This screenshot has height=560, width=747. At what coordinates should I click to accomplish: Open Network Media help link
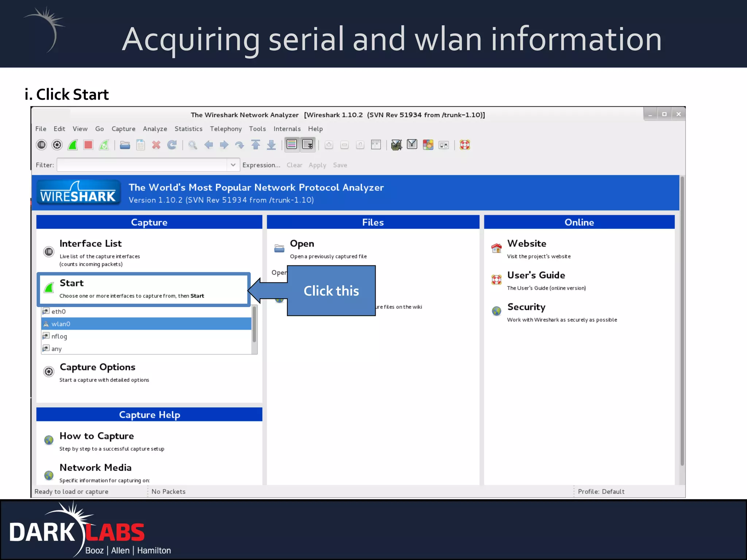(96, 467)
